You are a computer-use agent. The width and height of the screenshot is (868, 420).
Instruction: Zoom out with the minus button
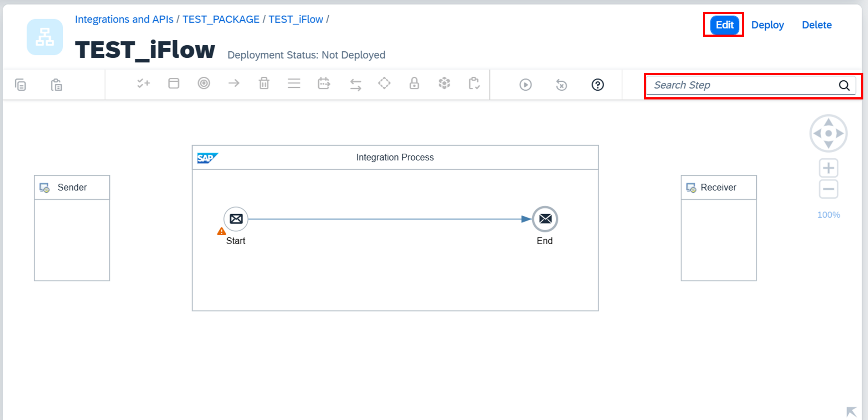click(x=828, y=189)
